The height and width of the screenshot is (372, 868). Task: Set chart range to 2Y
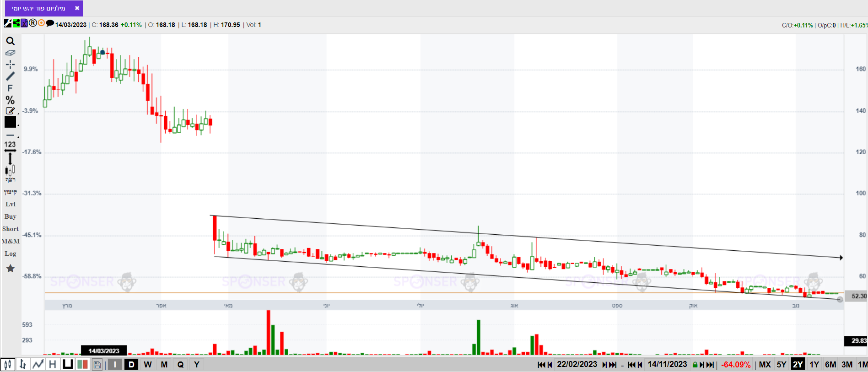pos(798,365)
